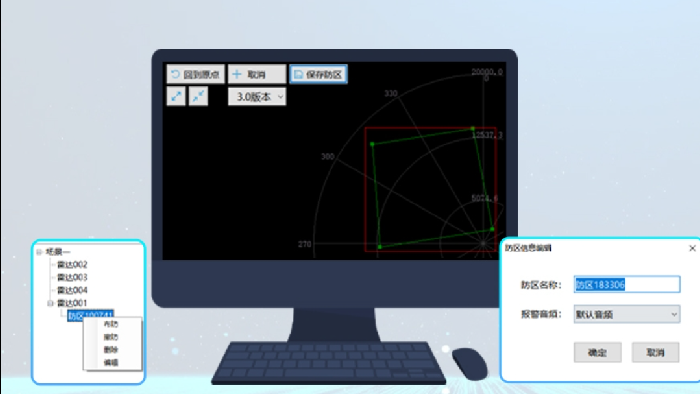Click the 保存防区 save zone button
Viewport: 700px width, 394px height.
(318, 74)
